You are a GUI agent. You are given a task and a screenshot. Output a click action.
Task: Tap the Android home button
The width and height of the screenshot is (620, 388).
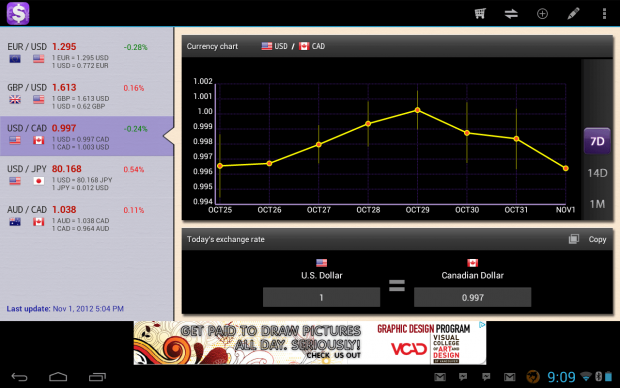[x=58, y=377]
